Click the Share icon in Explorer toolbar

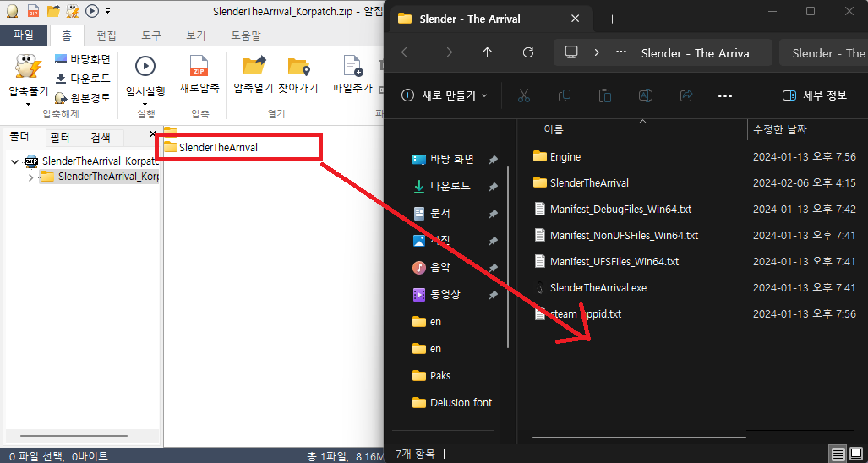coord(686,95)
